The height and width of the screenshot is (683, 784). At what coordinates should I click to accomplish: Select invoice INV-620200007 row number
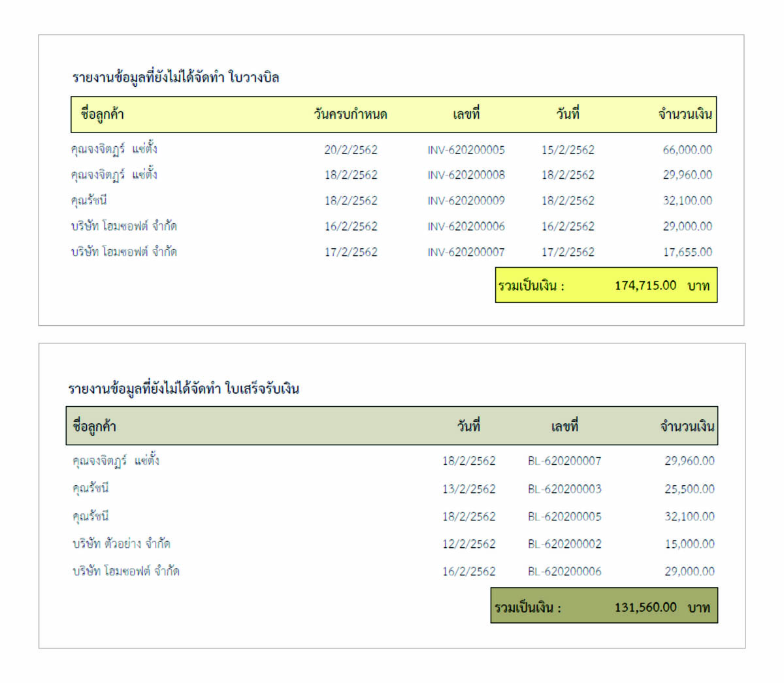(x=466, y=252)
